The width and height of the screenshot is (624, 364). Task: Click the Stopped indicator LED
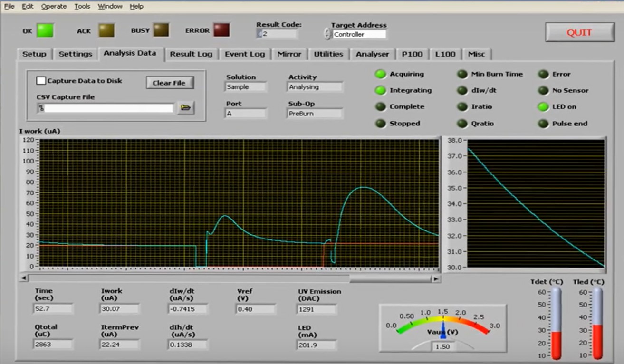(x=381, y=124)
